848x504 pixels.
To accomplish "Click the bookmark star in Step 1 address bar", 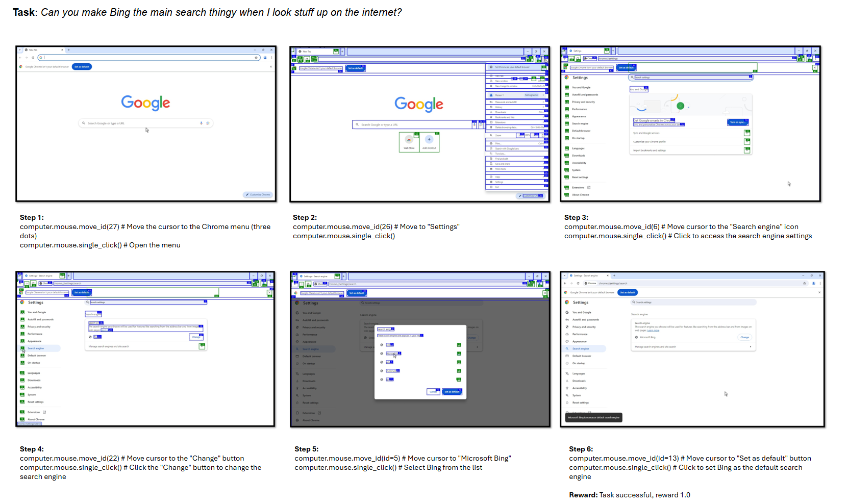I will pyautogui.click(x=257, y=58).
